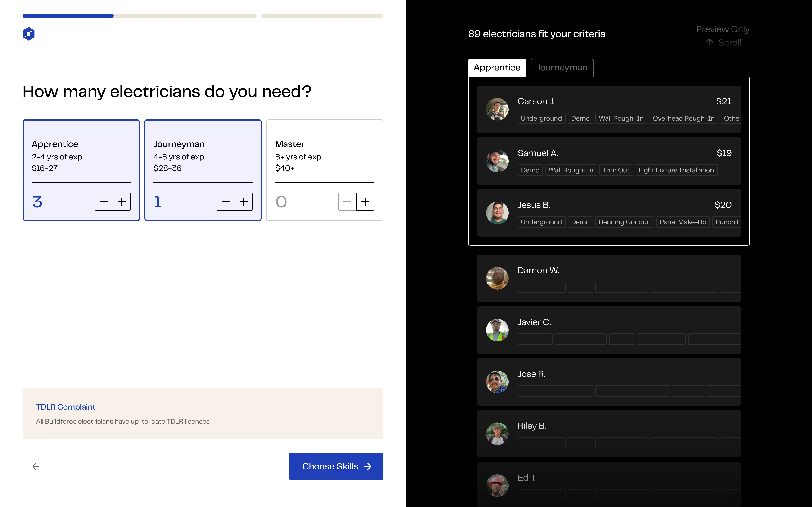Click the back arrow icon
This screenshot has height=507, width=812.
[36, 466]
